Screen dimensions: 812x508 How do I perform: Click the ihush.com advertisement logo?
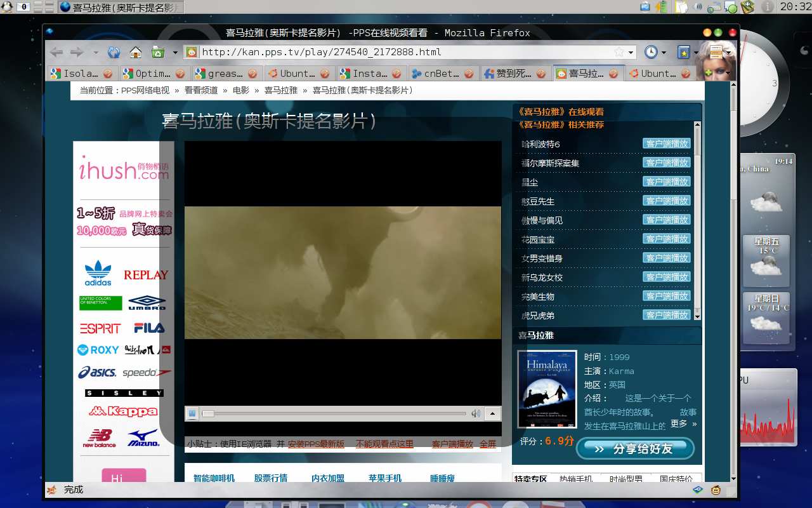point(124,168)
